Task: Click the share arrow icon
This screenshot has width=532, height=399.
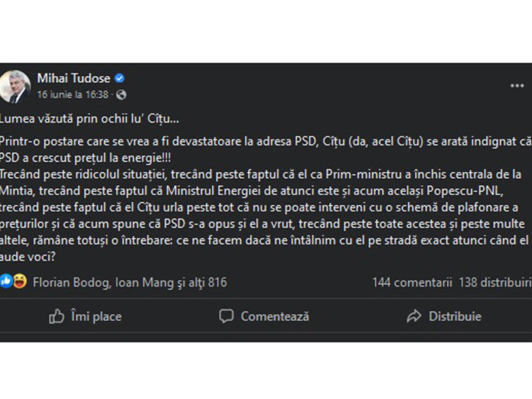Action: point(414,316)
